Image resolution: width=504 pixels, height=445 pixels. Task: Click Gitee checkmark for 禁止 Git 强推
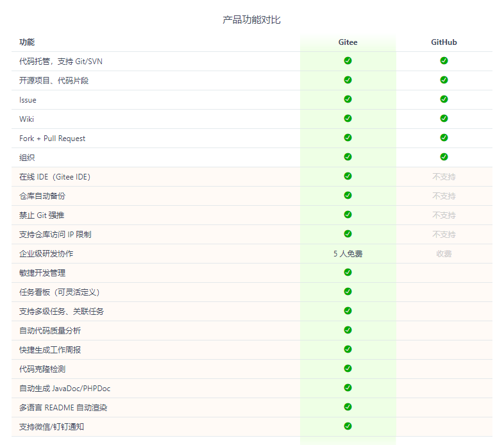point(348,214)
